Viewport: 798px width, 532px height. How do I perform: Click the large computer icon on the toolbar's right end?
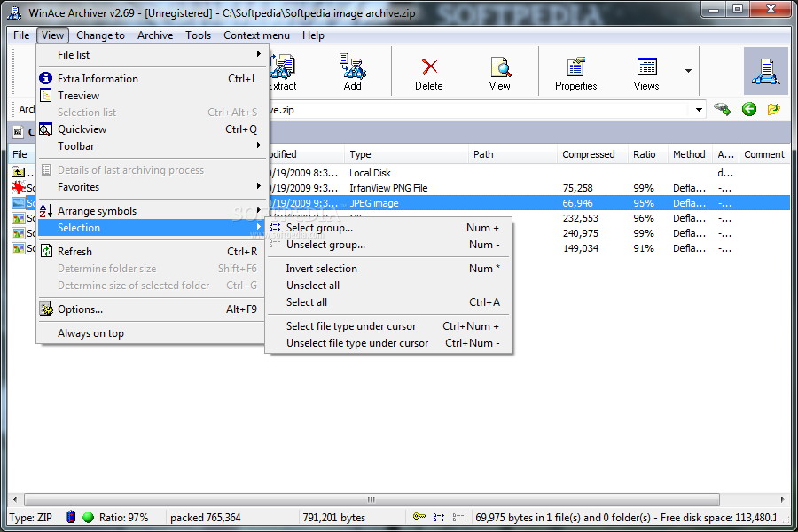[x=765, y=71]
